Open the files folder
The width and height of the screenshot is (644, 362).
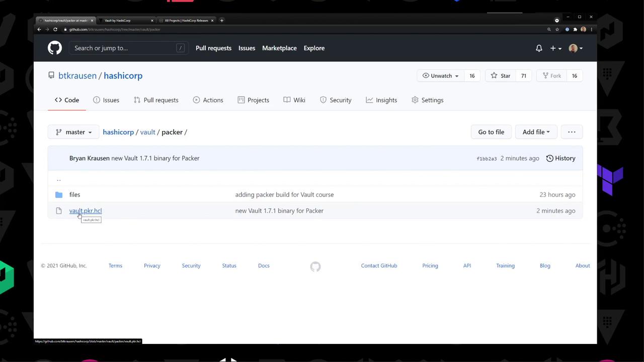coord(74,195)
